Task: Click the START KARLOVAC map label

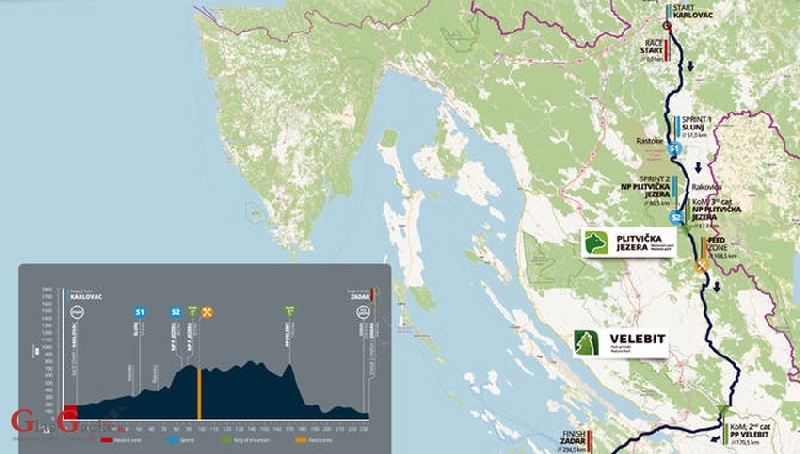Action: click(692, 11)
